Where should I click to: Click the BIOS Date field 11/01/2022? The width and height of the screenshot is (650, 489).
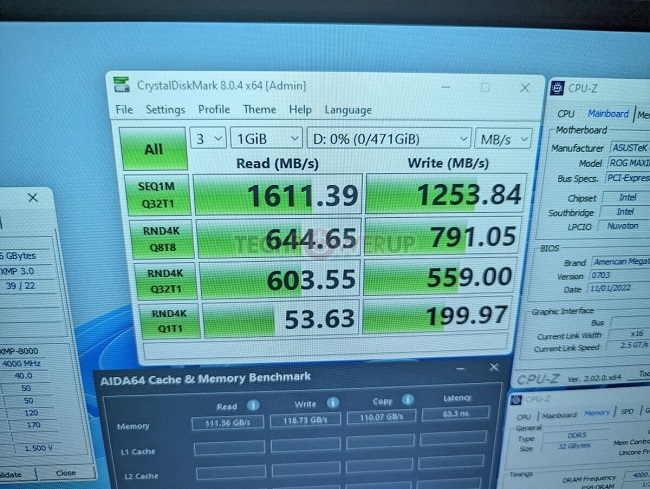click(x=617, y=288)
